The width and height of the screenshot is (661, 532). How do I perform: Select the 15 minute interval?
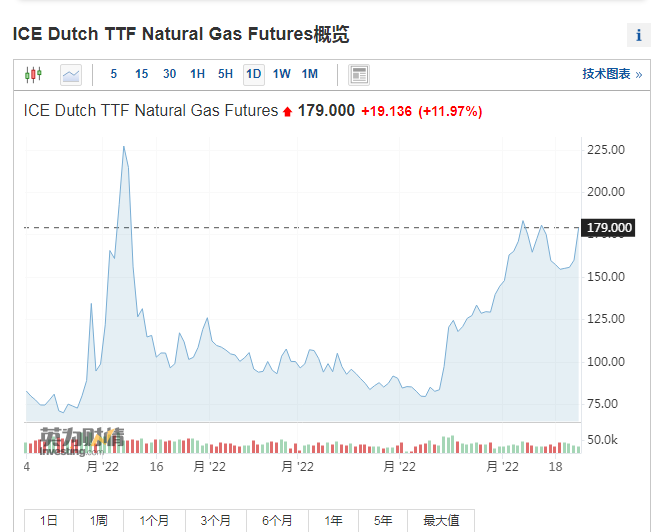(x=141, y=74)
